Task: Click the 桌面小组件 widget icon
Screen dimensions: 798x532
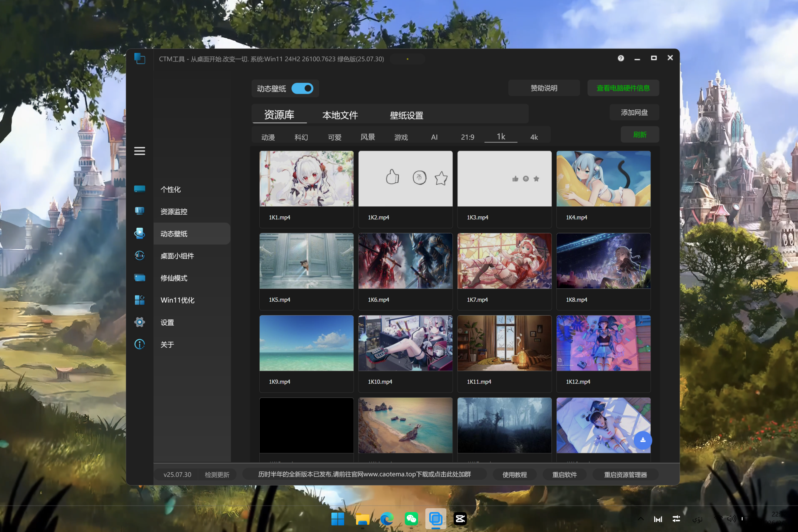Action: tap(139, 256)
